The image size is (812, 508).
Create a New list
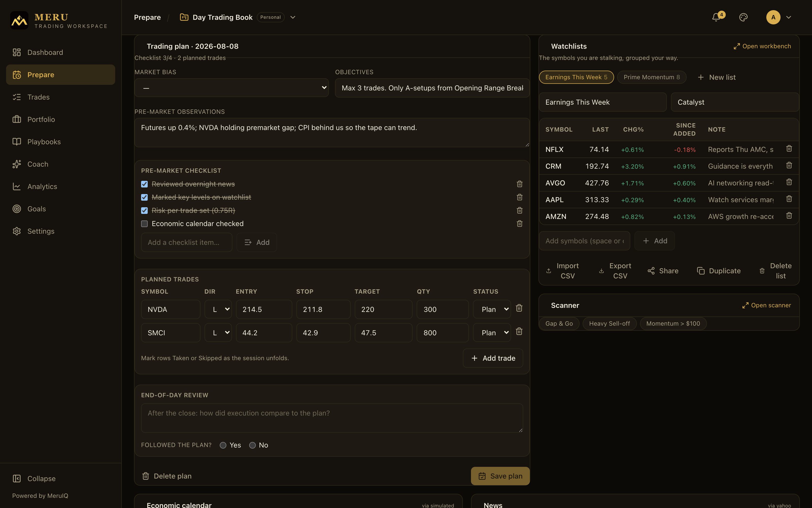[x=716, y=77]
